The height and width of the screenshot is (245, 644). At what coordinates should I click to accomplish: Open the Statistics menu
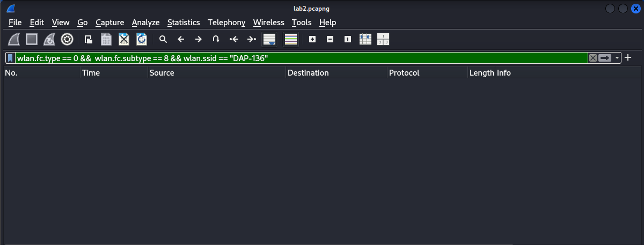pos(184,23)
